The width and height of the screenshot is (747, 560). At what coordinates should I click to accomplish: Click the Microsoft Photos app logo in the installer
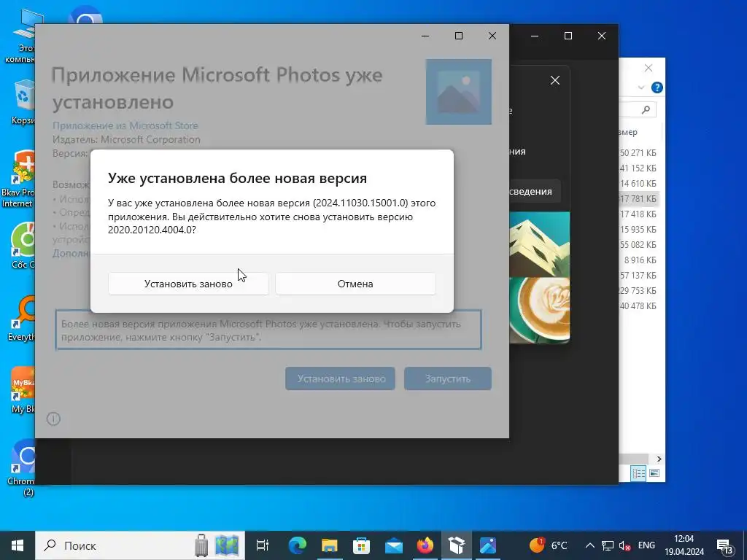click(x=458, y=91)
